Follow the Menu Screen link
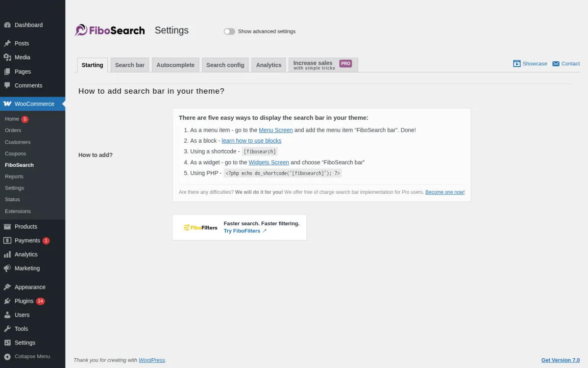The image size is (588, 368). click(x=276, y=130)
